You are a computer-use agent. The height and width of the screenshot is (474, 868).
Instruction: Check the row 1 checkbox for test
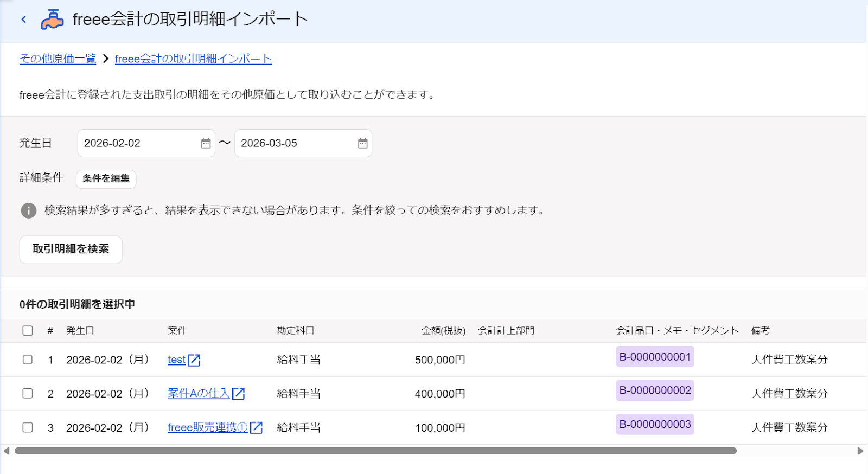28,360
